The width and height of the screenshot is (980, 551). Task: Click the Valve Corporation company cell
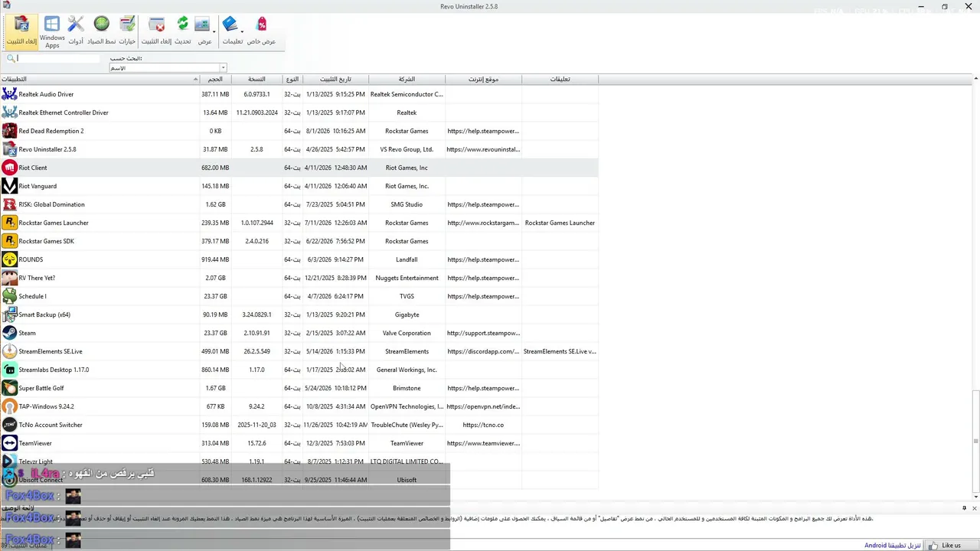(407, 333)
